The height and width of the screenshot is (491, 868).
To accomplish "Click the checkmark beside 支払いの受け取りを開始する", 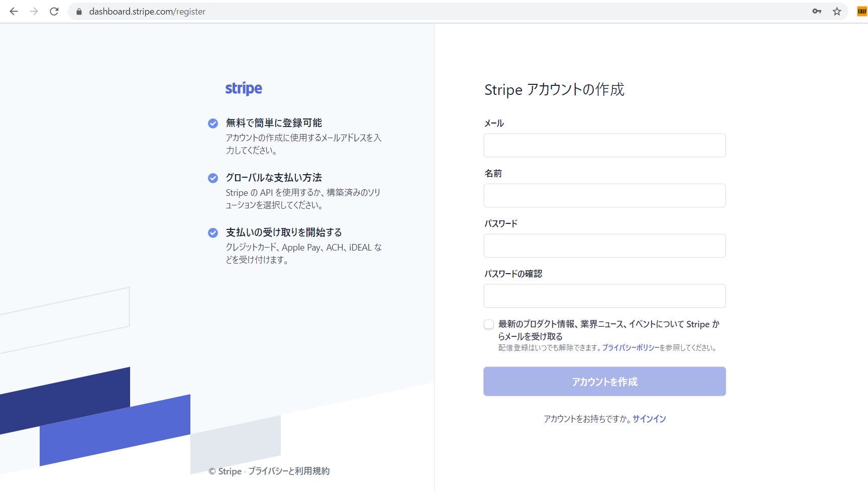I will [x=213, y=232].
